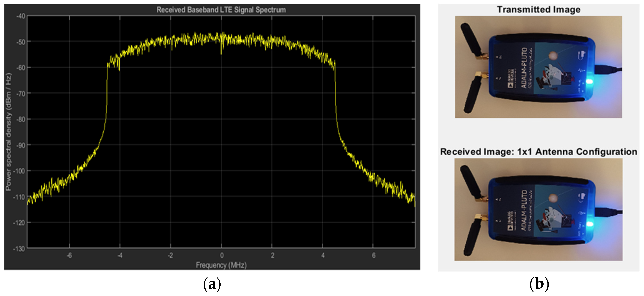Click the Received Baseband LTE Signal Spectrum title
This screenshot has width=644, height=296.
(x=221, y=10)
